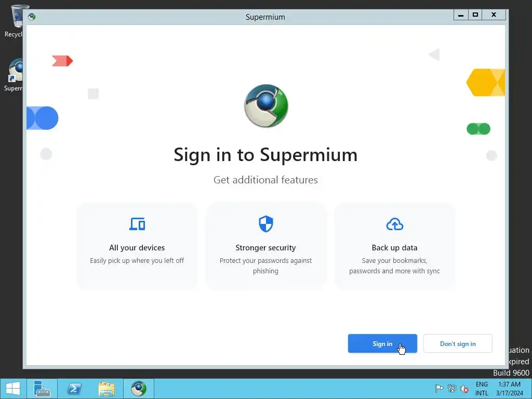The height and width of the screenshot is (399, 532).
Task: Launch PowerShell from the taskbar
Action: 74,389
